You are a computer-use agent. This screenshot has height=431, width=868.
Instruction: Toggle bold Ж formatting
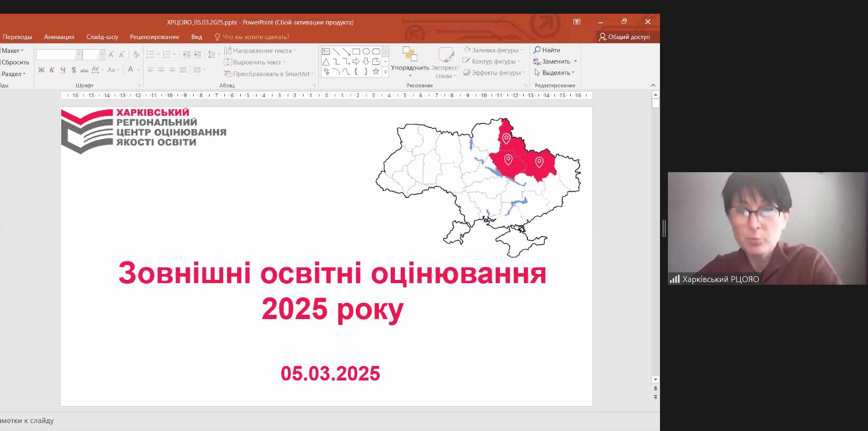click(41, 70)
